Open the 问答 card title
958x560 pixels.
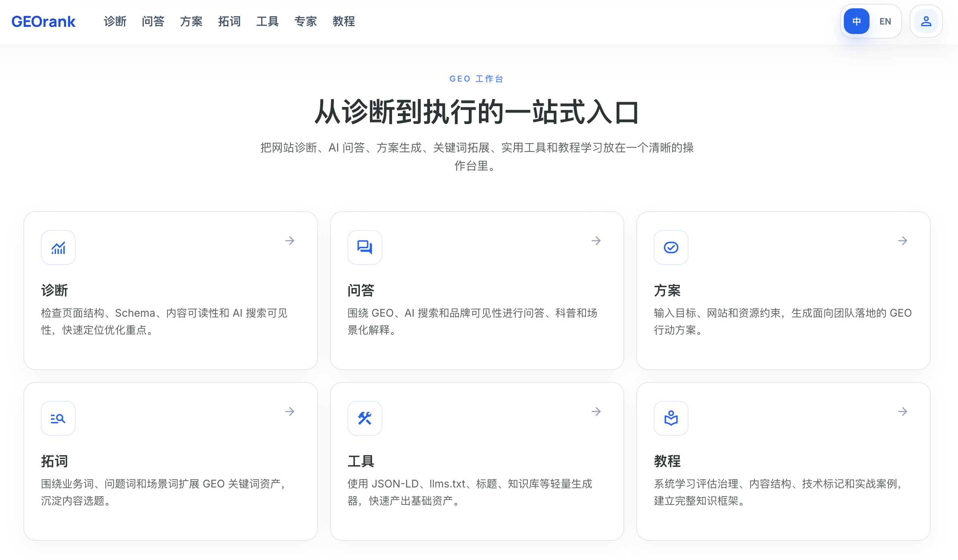tap(361, 291)
